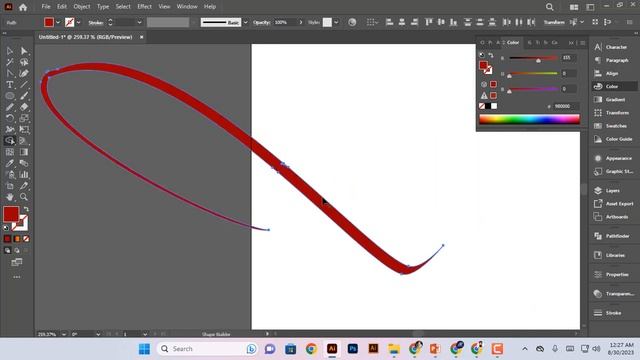
Task: Open the Recolor Artwork wheel icon
Action: [352, 22]
